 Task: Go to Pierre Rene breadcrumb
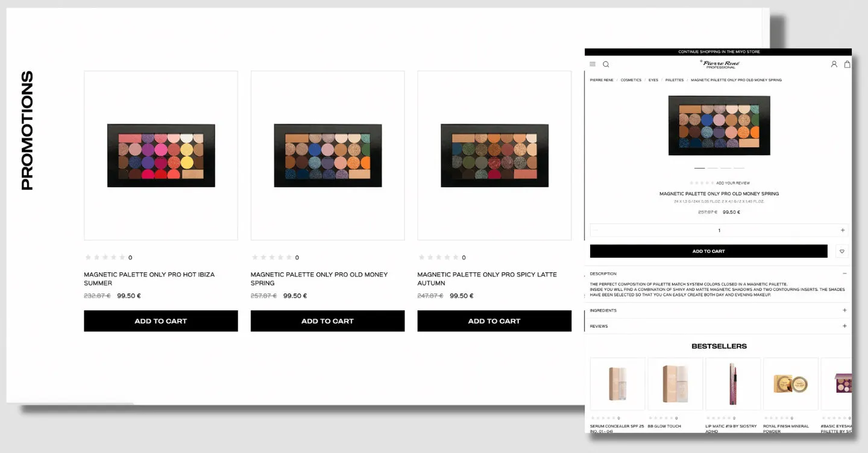602,80
